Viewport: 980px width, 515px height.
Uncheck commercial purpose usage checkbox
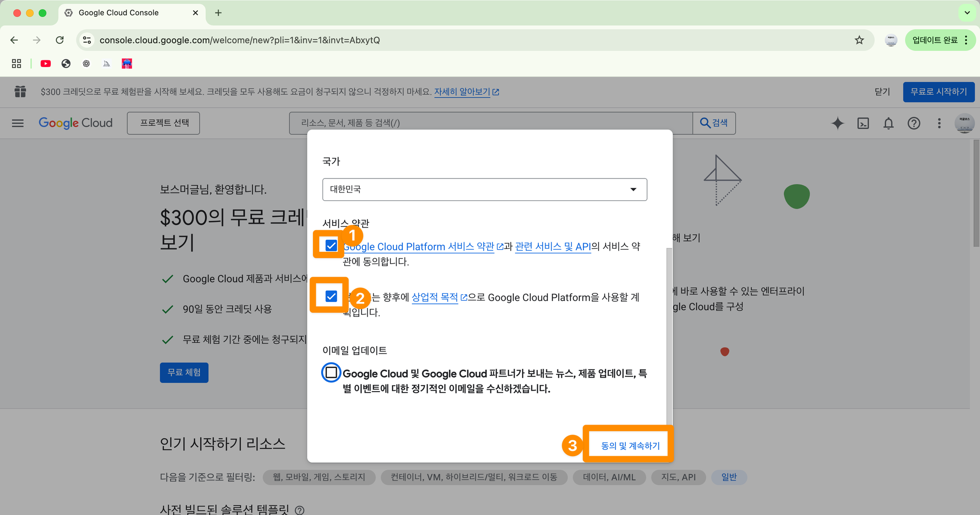tap(331, 296)
